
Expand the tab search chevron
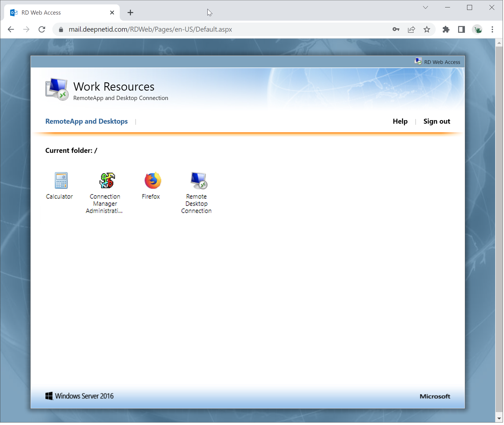426,7
